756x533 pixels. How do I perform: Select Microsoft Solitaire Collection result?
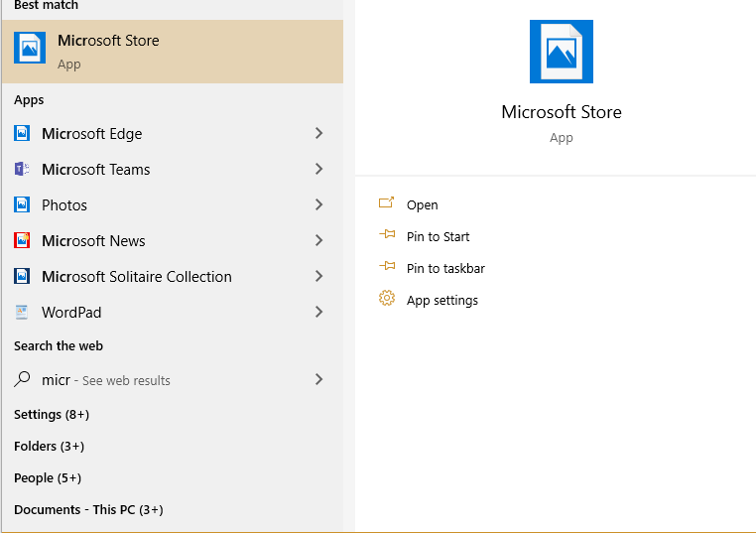tap(173, 276)
